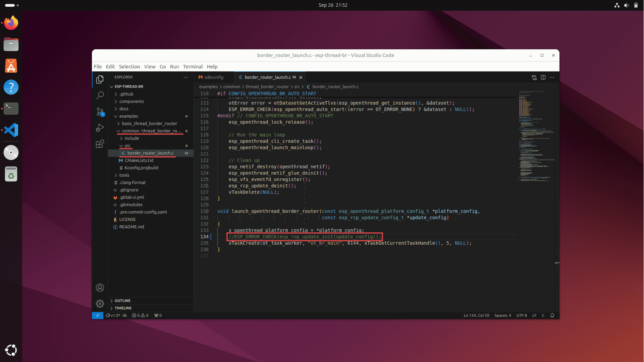Screen dimensions: 644x362
Task: Click the Split Editor Right icon
Action: [543, 77]
